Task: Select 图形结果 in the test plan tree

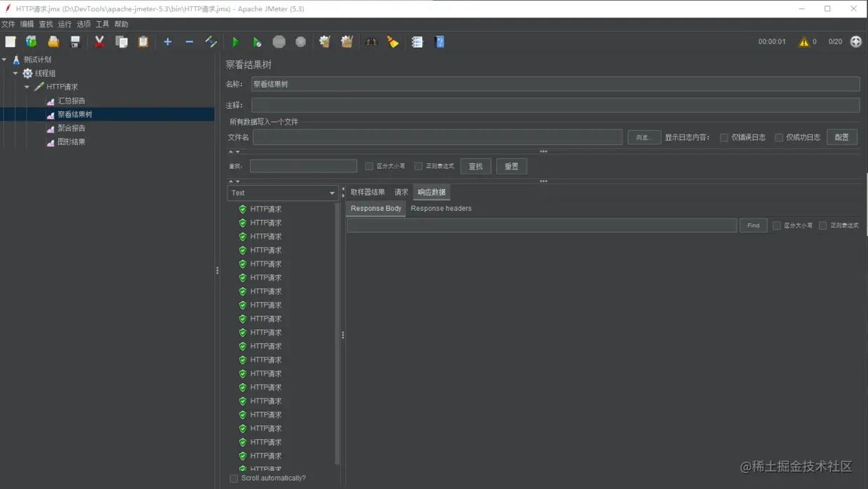Action: pos(71,142)
